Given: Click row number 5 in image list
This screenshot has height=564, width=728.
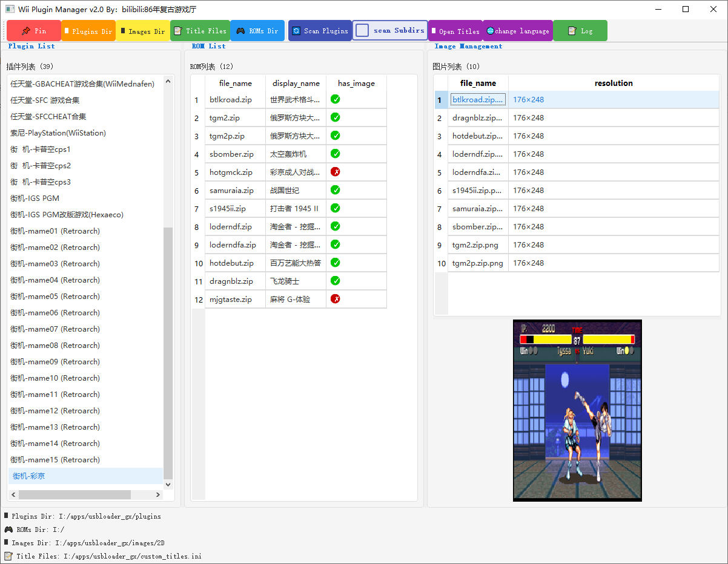Looking at the screenshot, I should [x=442, y=172].
